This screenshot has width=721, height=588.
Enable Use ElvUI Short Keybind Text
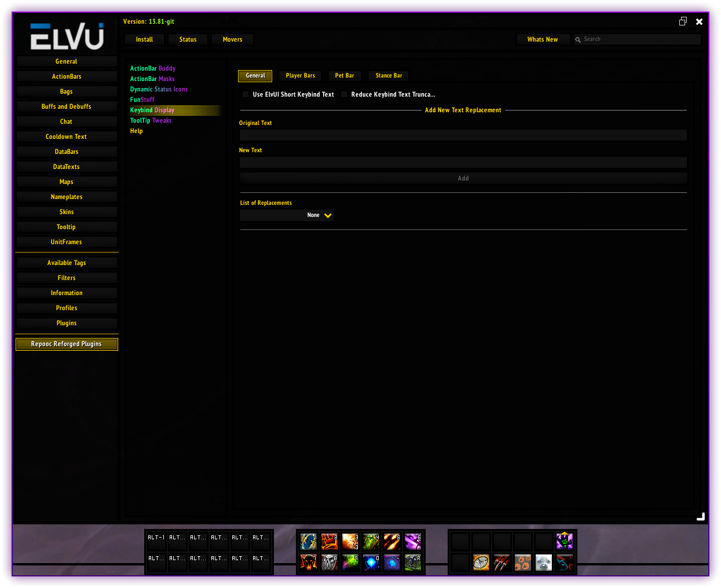click(x=246, y=94)
